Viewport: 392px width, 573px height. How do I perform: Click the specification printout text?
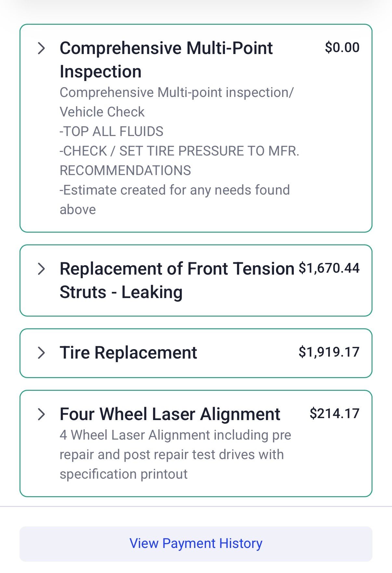tap(124, 474)
